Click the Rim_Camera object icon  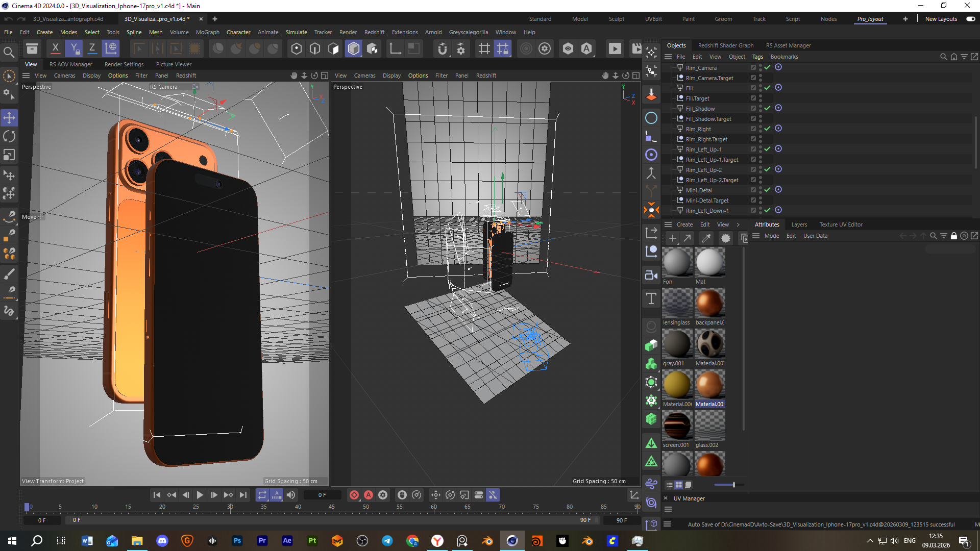pos(680,67)
